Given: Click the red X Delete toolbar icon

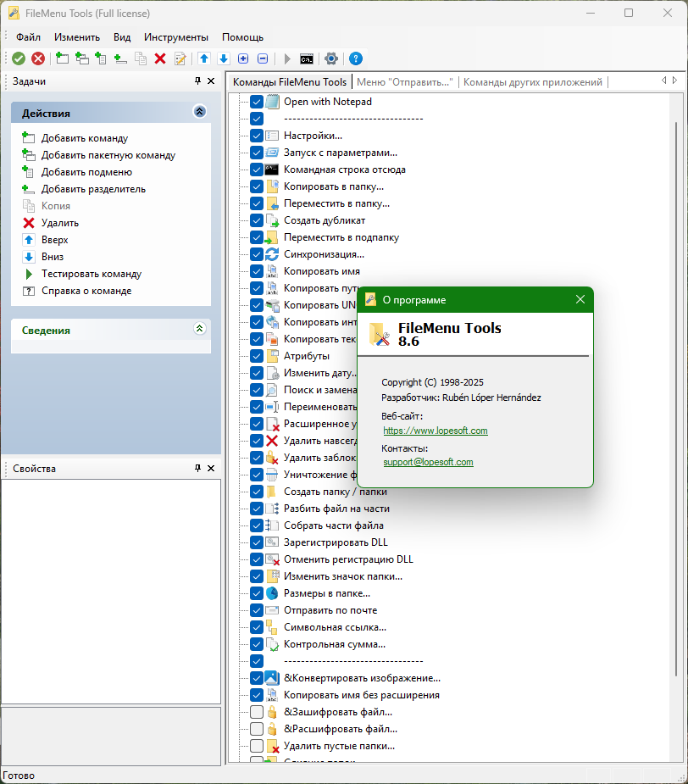Looking at the screenshot, I should (160, 58).
